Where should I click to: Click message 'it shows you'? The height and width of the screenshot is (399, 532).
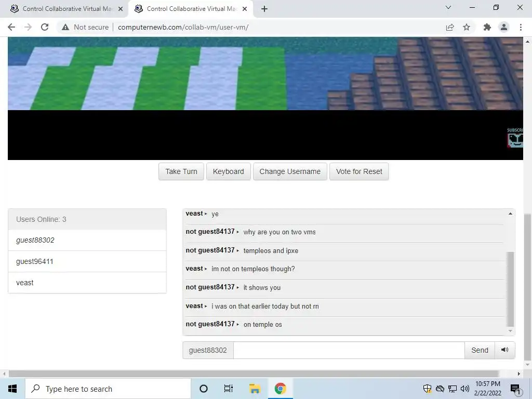pos(262,288)
